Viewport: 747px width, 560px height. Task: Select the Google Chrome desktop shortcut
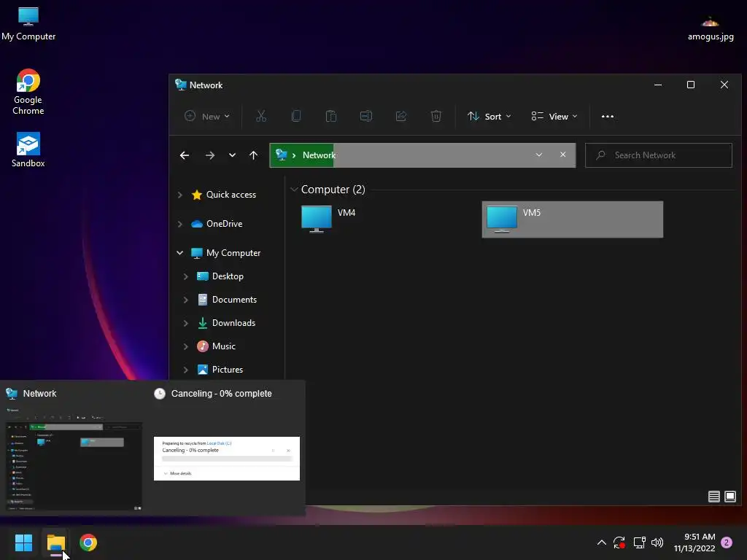click(x=28, y=92)
